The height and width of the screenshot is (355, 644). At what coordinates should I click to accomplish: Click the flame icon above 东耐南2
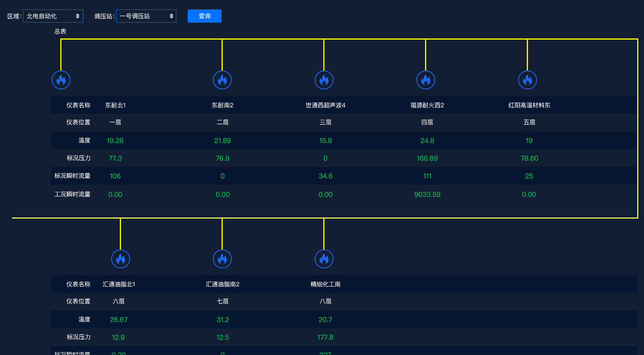[222, 80]
